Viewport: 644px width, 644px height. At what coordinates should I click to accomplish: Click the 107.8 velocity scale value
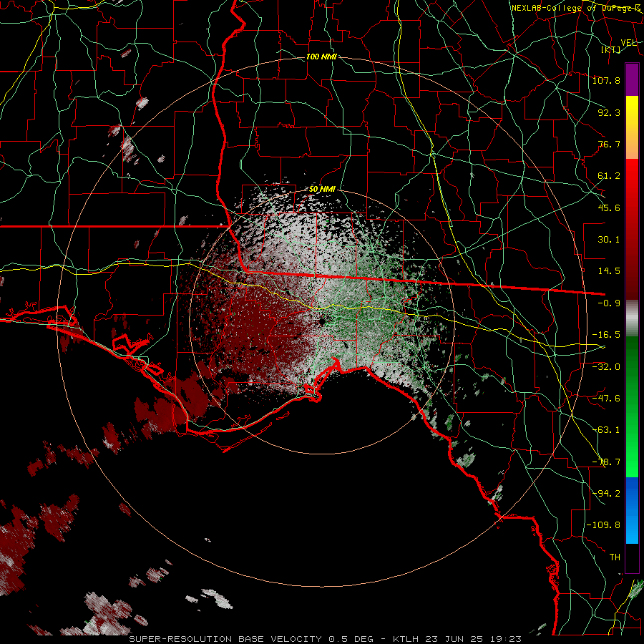(606, 80)
